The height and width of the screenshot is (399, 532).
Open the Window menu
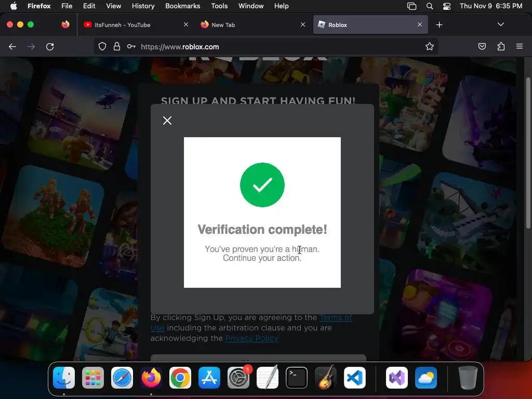(251, 6)
